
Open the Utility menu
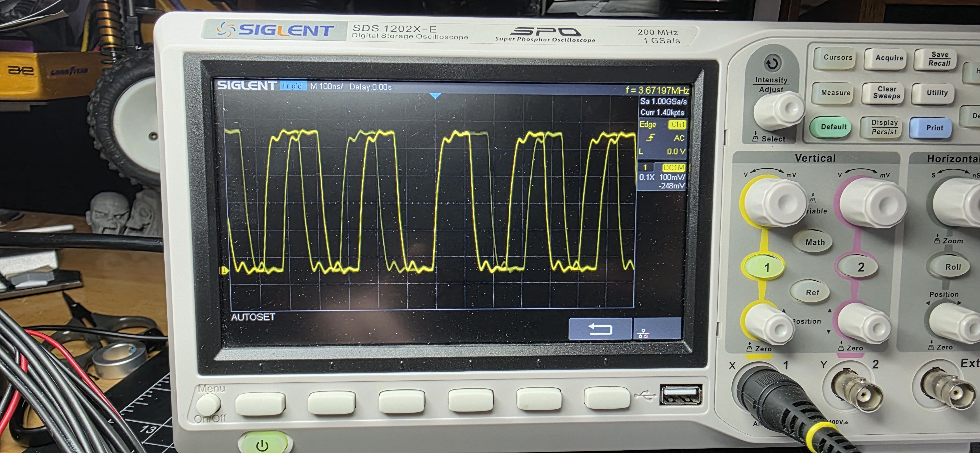click(x=936, y=93)
